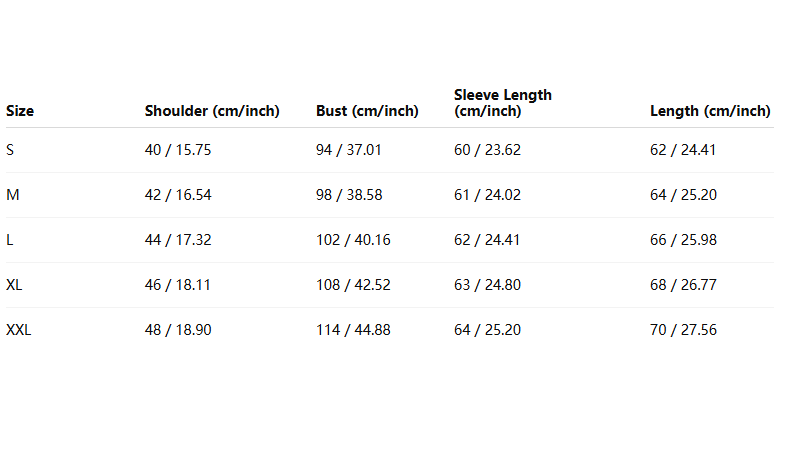Click length value 62 / 24.41 for size S
This screenshot has height=468, width=789.
click(x=683, y=150)
